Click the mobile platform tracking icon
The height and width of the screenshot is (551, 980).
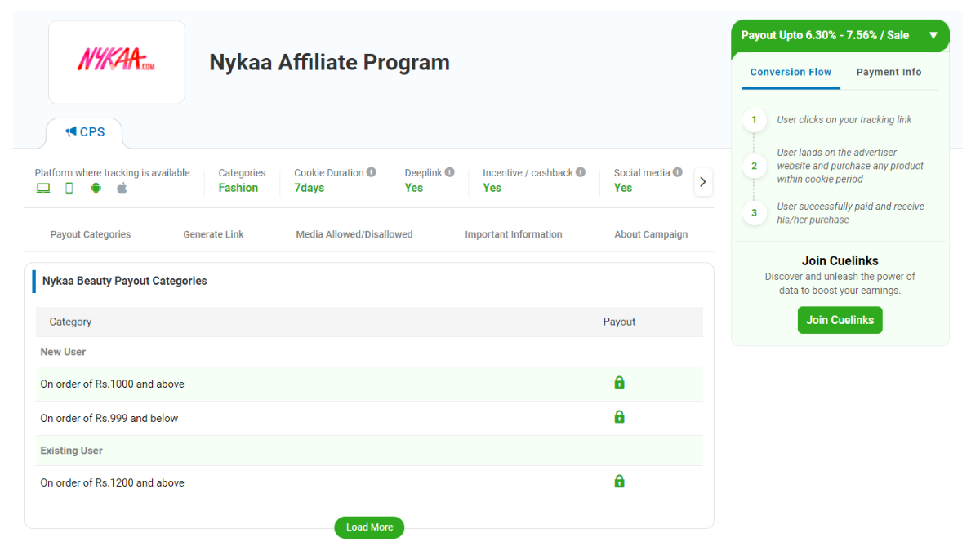(x=69, y=188)
